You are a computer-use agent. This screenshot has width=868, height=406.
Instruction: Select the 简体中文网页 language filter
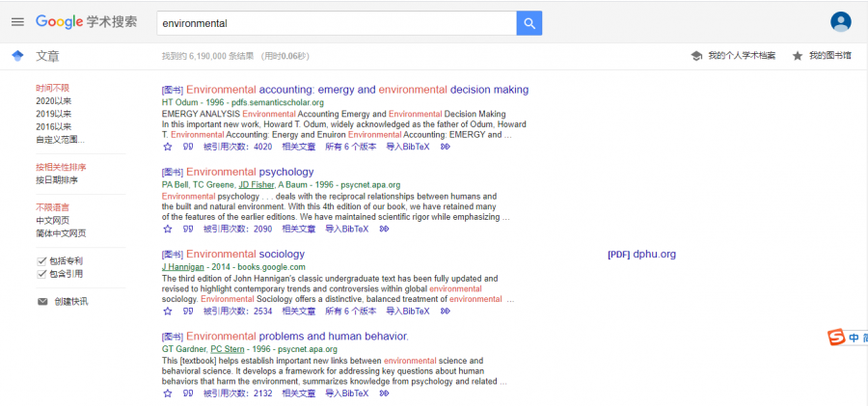[x=61, y=233]
